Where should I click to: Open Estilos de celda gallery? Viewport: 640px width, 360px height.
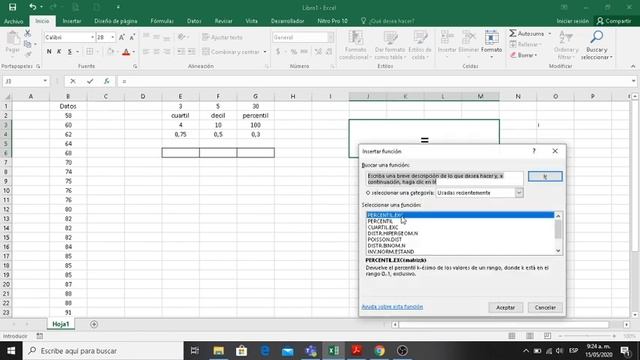[x=420, y=45]
